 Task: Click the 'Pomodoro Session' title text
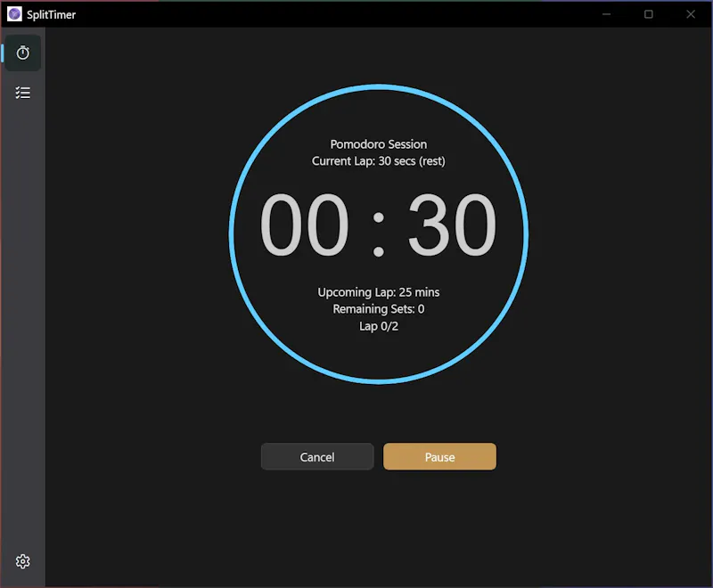(378, 144)
